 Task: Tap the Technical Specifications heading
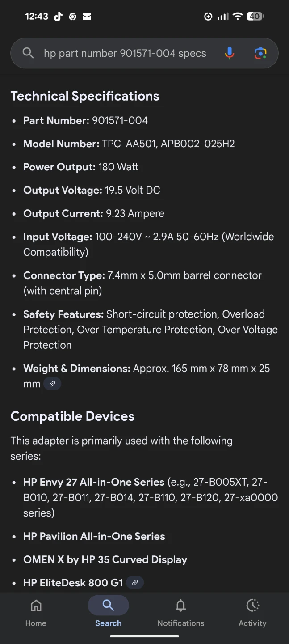pyautogui.click(x=85, y=96)
